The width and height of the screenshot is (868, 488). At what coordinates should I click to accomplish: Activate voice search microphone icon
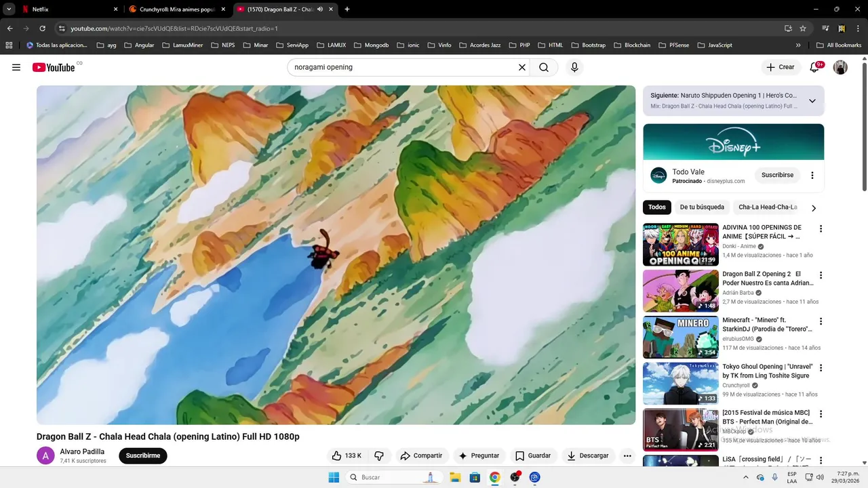click(x=574, y=67)
